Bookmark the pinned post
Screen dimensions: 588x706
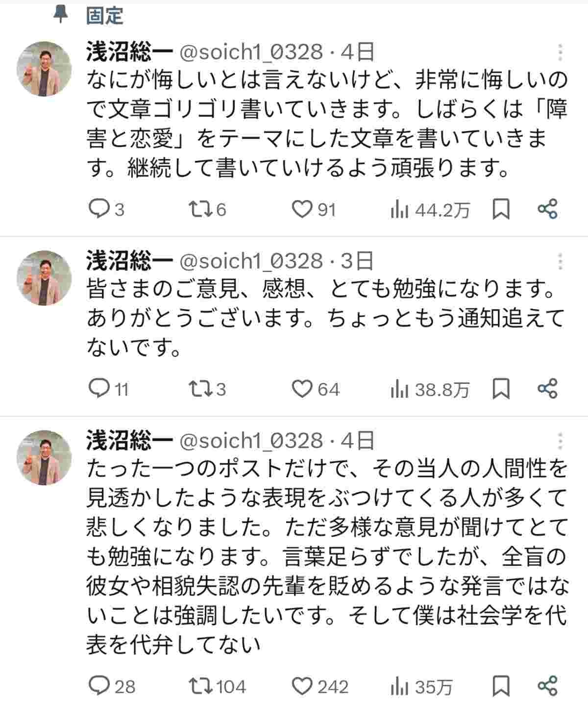coord(501,210)
